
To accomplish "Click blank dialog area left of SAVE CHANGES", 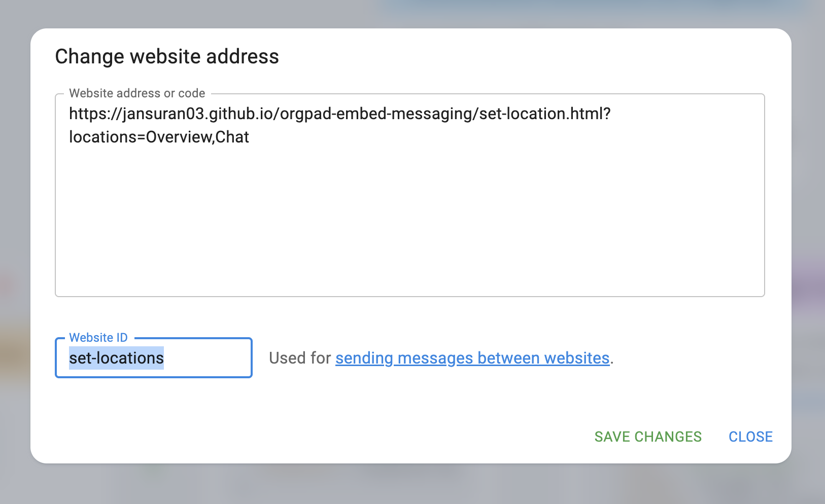I will pyautogui.click(x=355, y=437).
